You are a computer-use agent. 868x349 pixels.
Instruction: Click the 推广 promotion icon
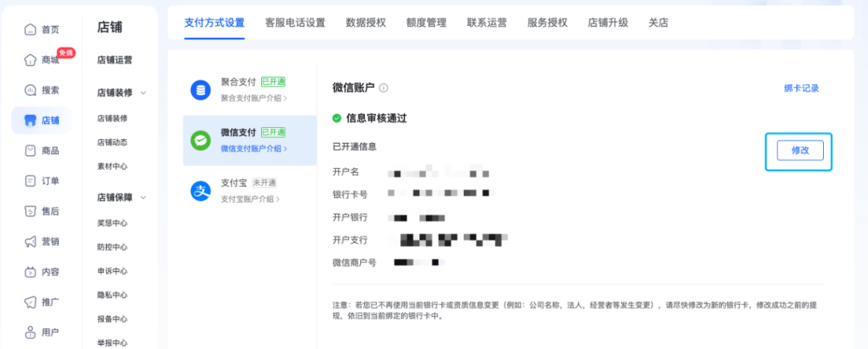point(31,302)
